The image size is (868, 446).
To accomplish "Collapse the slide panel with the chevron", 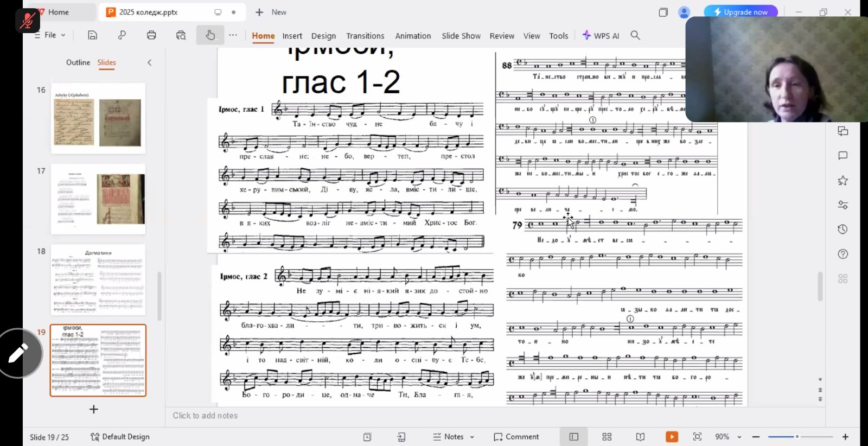I will click(x=150, y=62).
